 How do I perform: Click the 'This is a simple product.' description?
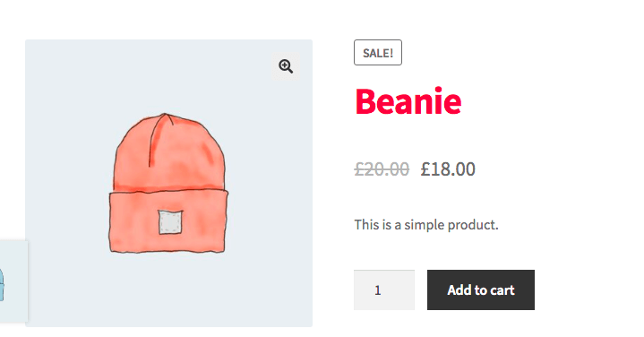pos(426,225)
